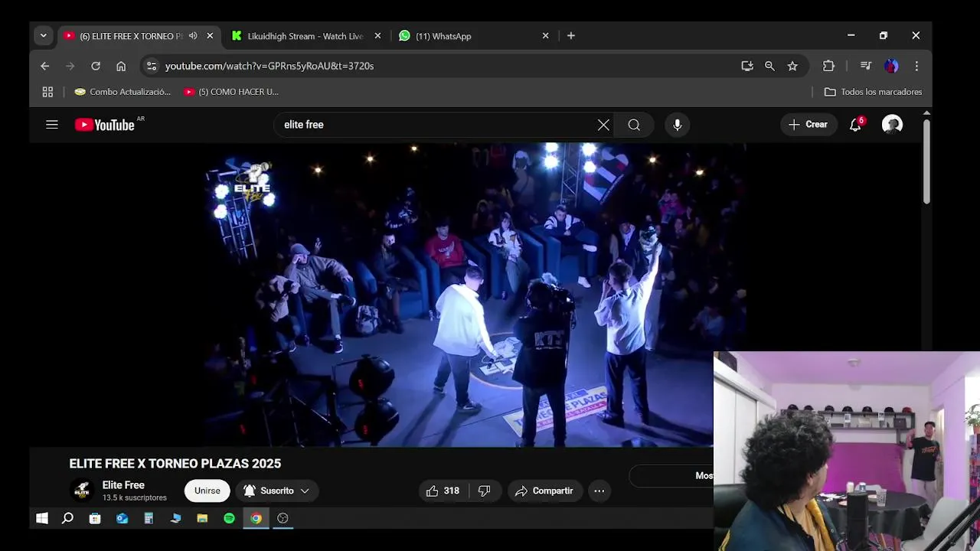Click the Chrome icon on the taskbar
The height and width of the screenshot is (551, 980).
point(256,518)
